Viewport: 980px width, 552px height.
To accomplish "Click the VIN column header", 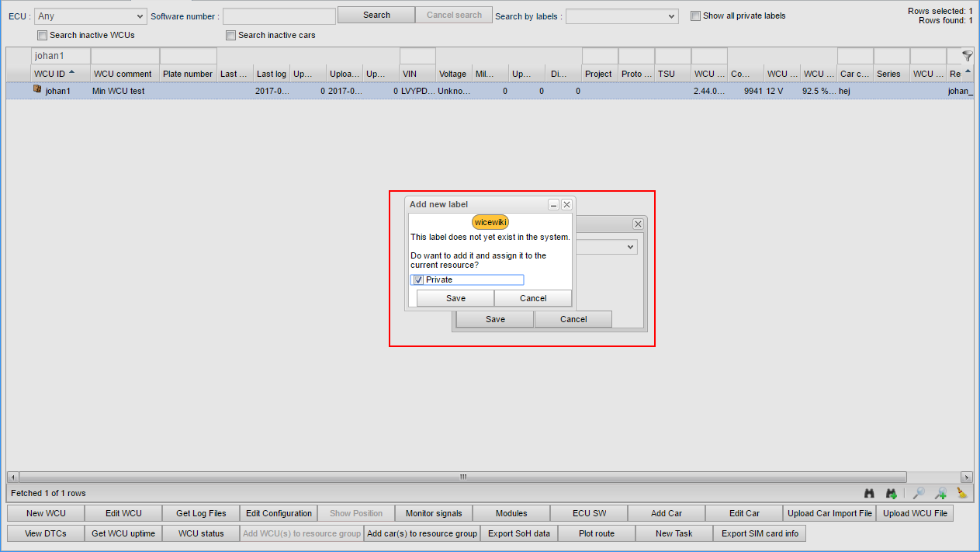I will click(x=410, y=74).
